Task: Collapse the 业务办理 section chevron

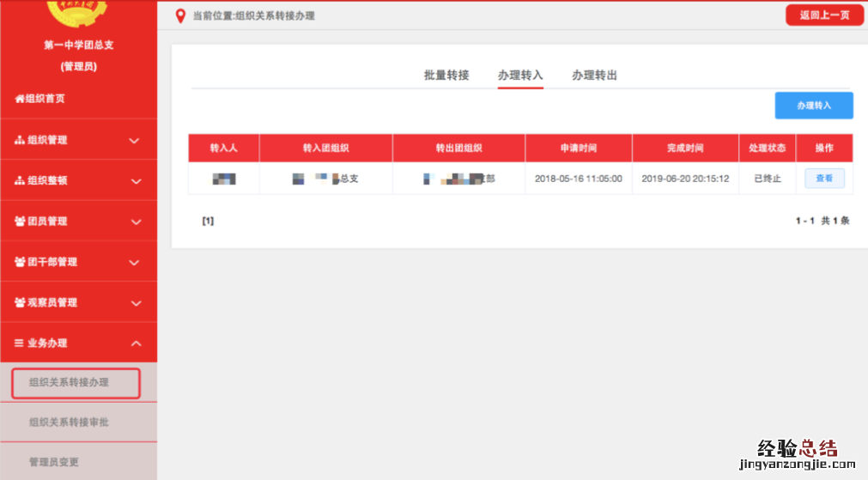Action: [x=135, y=343]
